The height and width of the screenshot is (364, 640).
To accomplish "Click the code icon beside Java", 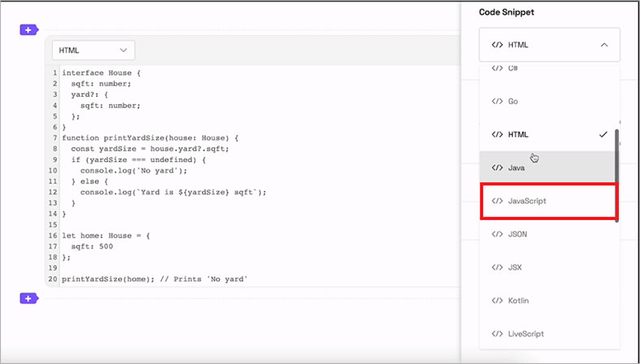I will [x=498, y=168].
